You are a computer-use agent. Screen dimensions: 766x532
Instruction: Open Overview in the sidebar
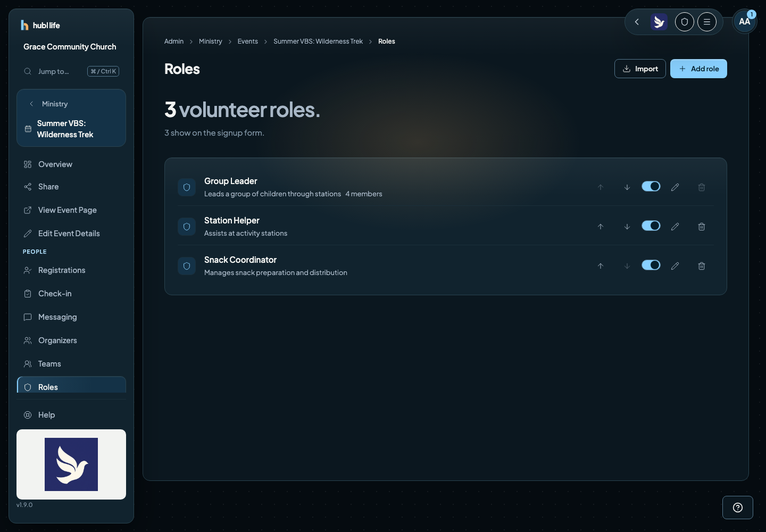[x=71, y=164]
